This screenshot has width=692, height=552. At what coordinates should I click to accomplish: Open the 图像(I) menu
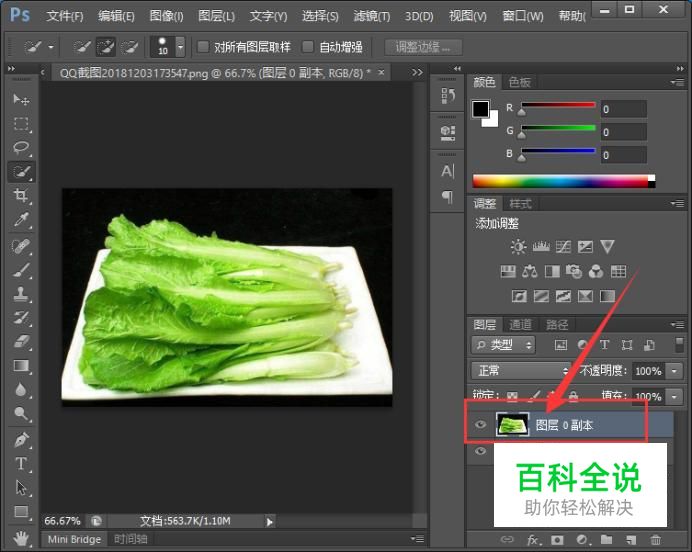(x=166, y=16)
